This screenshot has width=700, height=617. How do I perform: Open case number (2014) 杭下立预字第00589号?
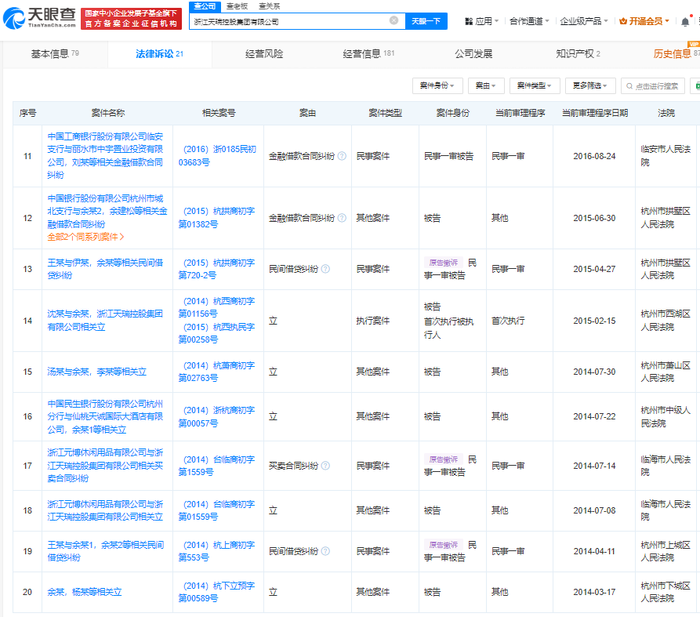217,592
